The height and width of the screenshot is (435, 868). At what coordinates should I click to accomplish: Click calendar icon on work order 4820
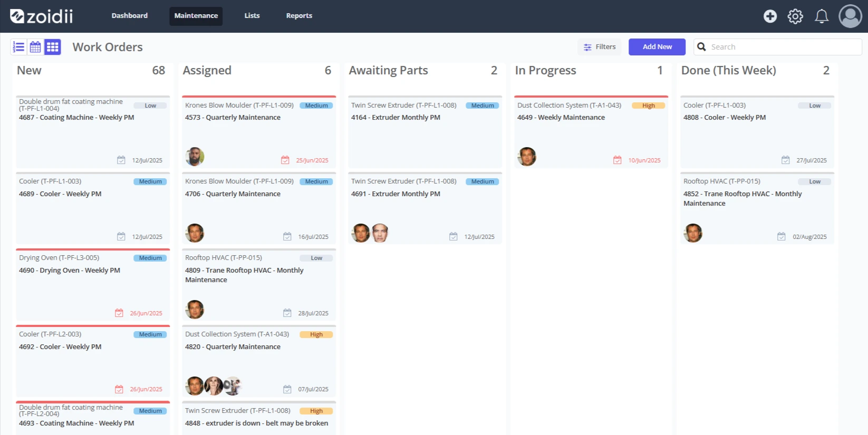pos(287,389)
